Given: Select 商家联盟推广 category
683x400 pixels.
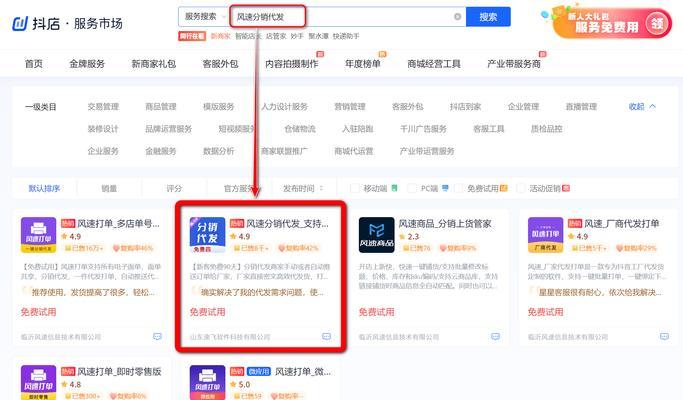Looking at the screenshot, I should 284,151.
